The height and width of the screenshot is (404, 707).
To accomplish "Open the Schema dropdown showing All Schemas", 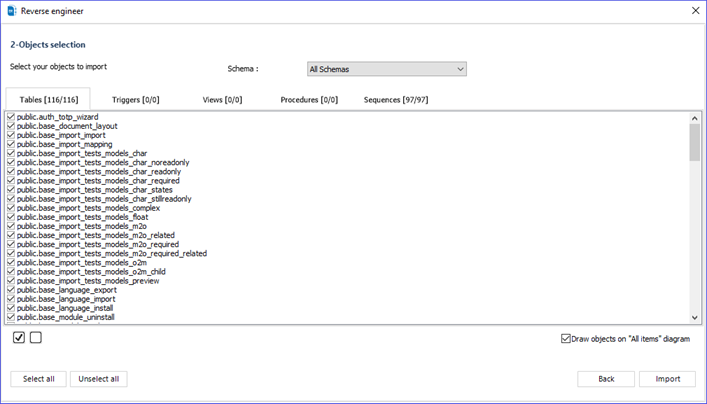I will click(387, 69).
